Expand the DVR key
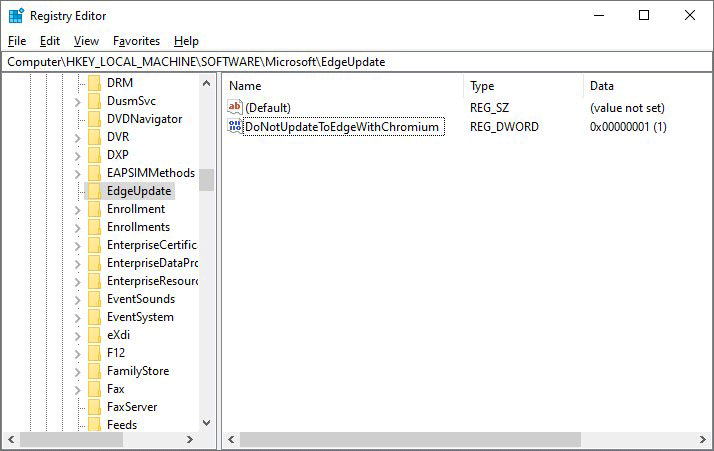The width and height of the screenshot is (714, 451). point(77,138)
